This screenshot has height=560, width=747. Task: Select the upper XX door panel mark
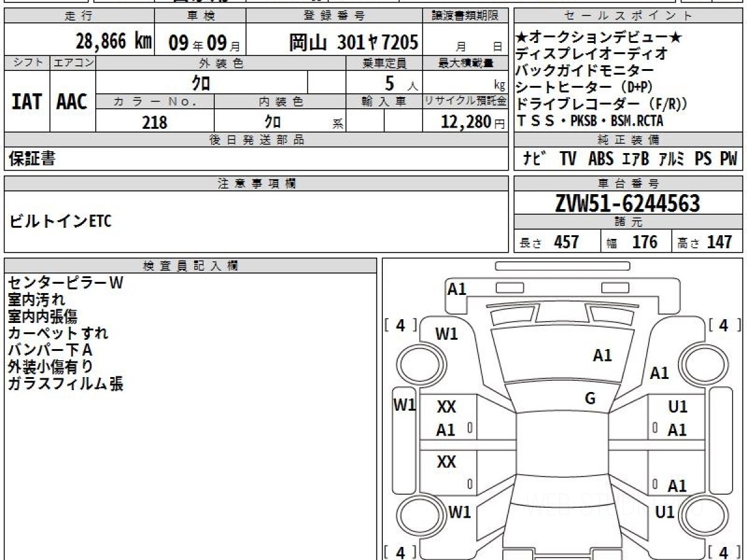(x=446, y=408)
